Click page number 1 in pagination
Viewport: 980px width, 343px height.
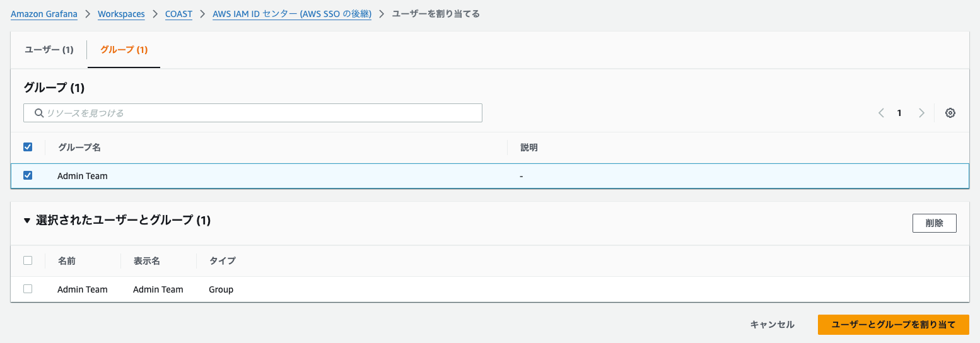pos(899,113)
